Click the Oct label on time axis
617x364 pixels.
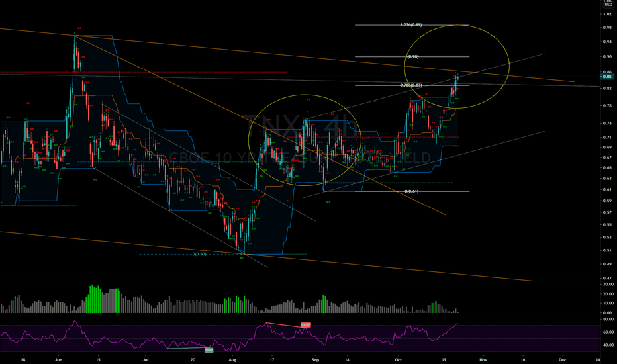(399, 359)
